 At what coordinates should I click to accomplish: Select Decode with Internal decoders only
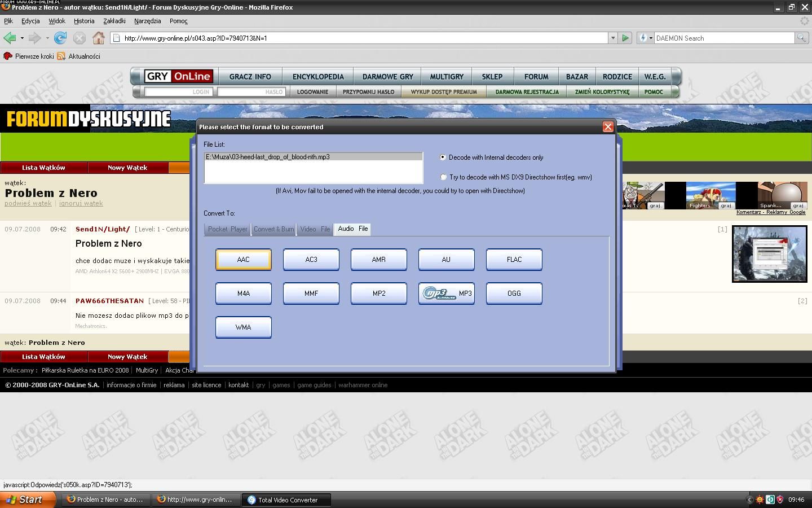(x=443, y=157)
